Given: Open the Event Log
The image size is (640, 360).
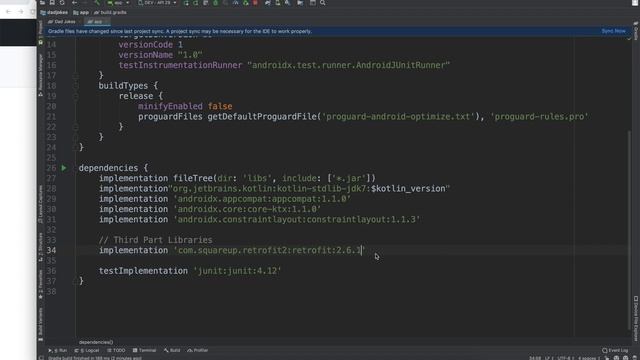Looking at the screenshot, I should [x=615, y=350].
